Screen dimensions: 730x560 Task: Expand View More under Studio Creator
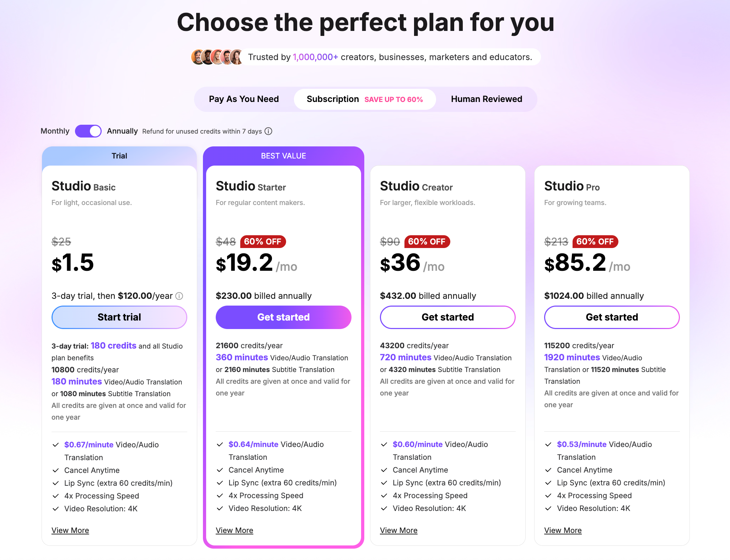pos(399,531)
